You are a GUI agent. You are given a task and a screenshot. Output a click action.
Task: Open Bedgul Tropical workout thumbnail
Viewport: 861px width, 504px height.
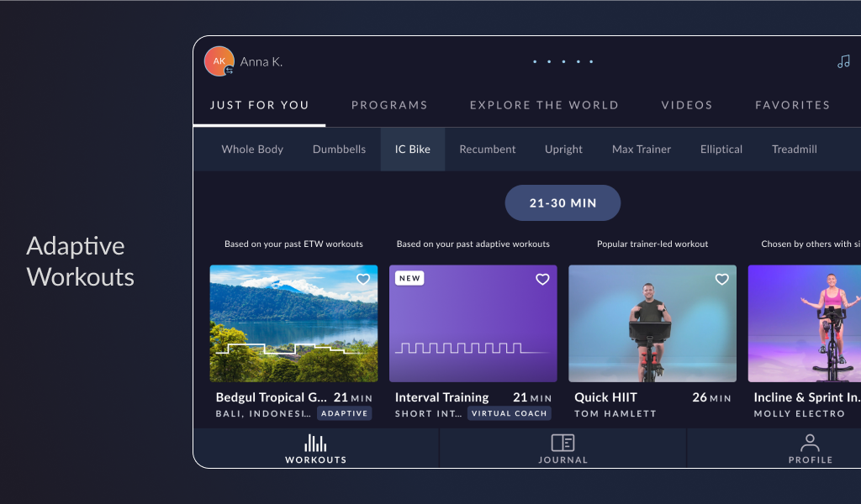(x=293, y=323)
